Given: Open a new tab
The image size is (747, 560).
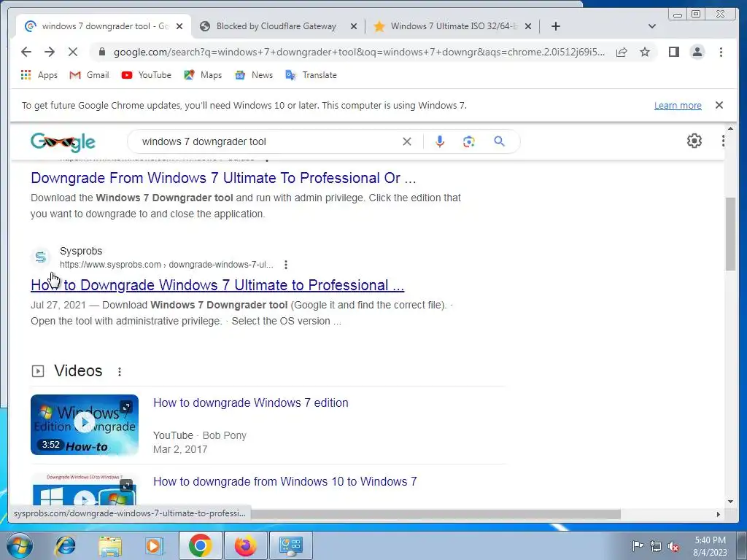Looking at the screenshot, I should click(x=555, y=26).
